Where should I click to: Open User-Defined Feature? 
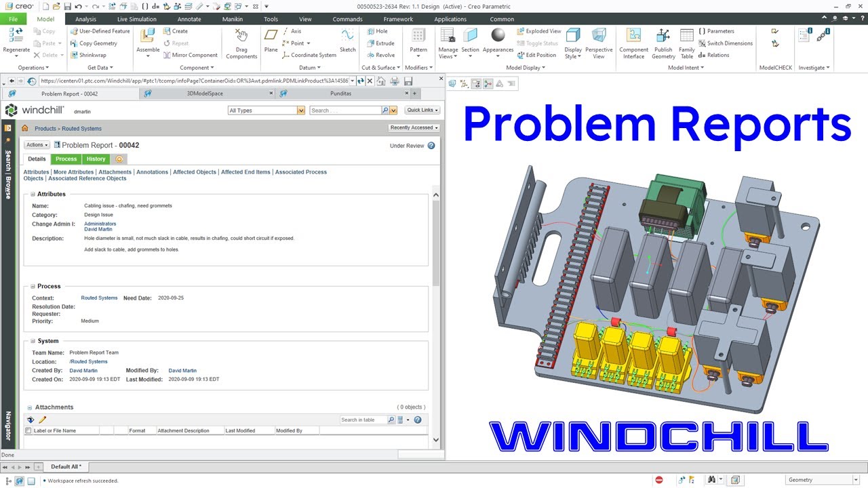coord(100,31)
